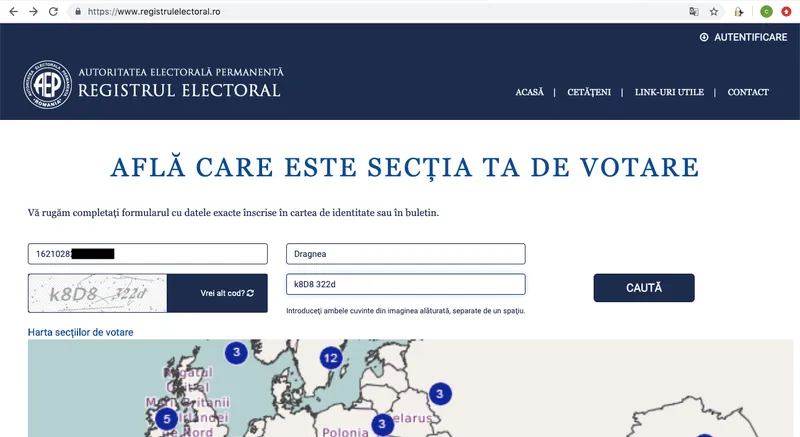Click the map cluster marker labeled 12
Screen dimensions: 800x437
[x=331, y=358]
